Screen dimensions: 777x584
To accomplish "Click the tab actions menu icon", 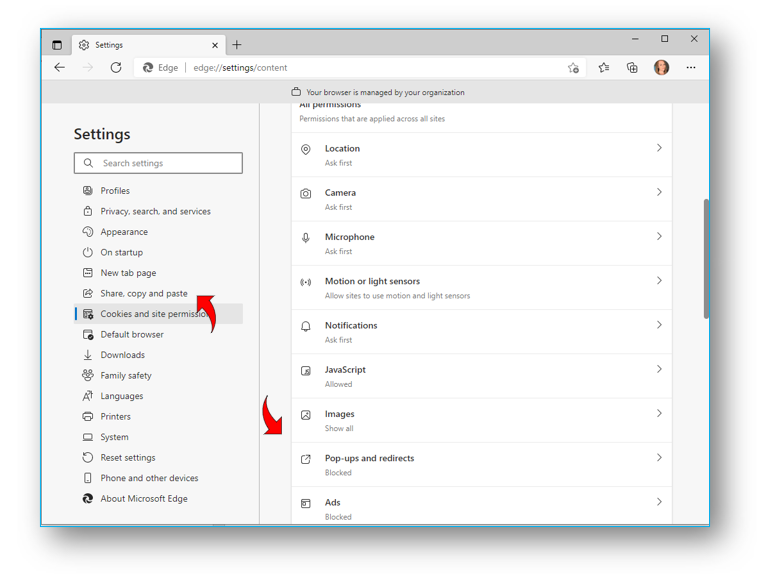I will [x=57, y=45].
